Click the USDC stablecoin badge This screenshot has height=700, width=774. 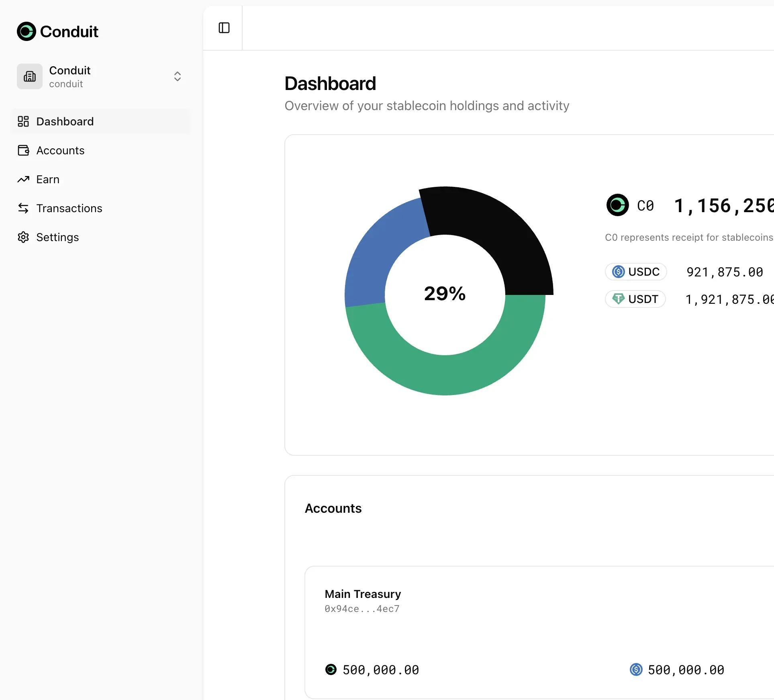pyautogui.click(x=635, y=272)
